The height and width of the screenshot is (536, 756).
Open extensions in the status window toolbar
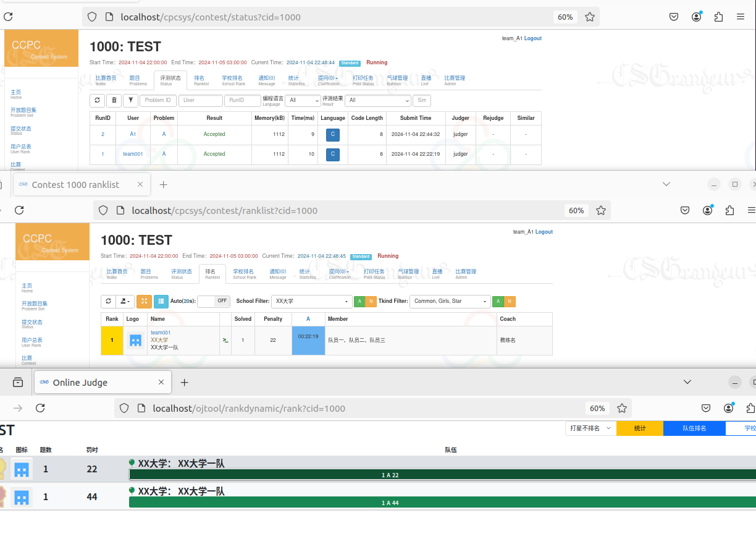pos(718,17)
